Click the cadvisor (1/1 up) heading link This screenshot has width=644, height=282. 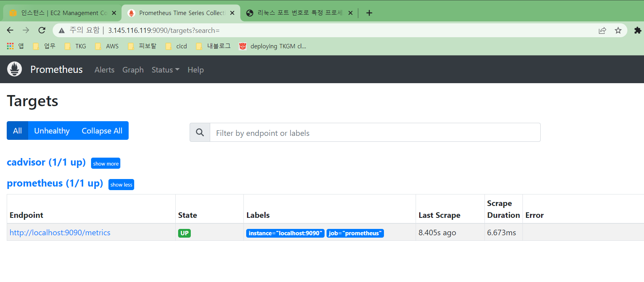tap(46, 162)
